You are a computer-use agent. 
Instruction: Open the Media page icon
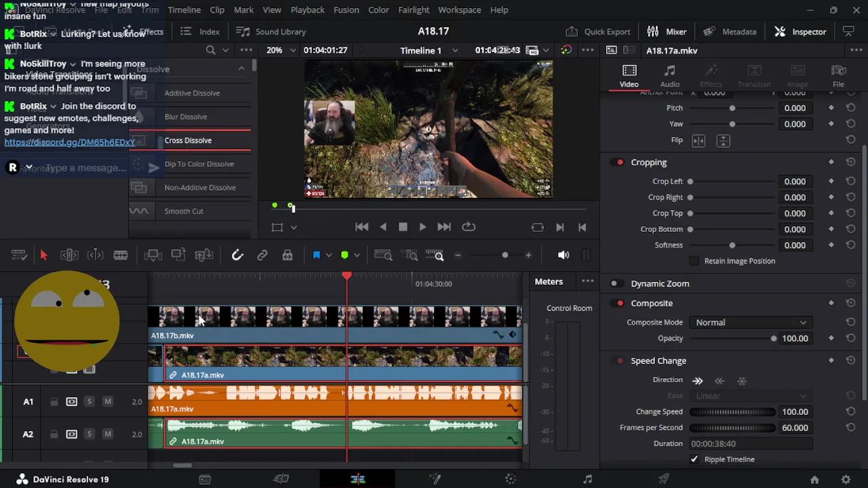click(x=205, y=479)
